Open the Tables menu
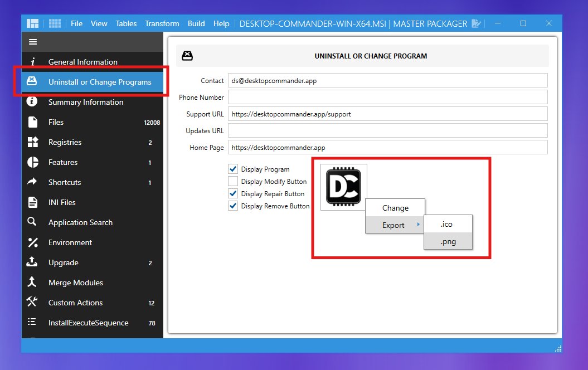Screen dimensions: 588x370 coord(126,23)
